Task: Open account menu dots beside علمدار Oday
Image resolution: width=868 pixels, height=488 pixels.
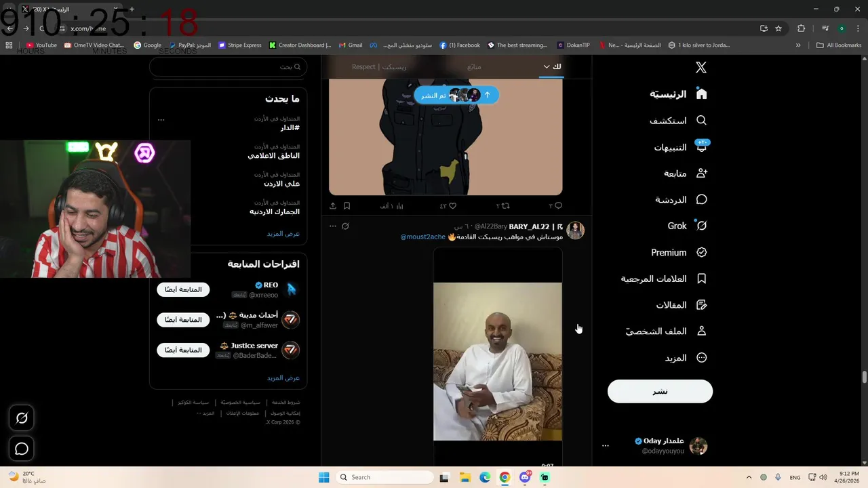Action: (606, 446)
